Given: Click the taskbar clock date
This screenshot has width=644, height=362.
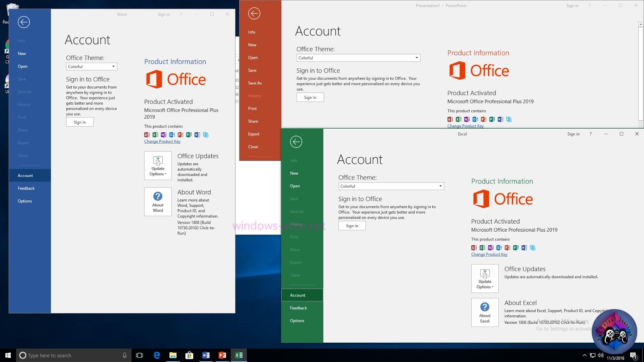Looking at the screenshot, I should tap(615, 358).
